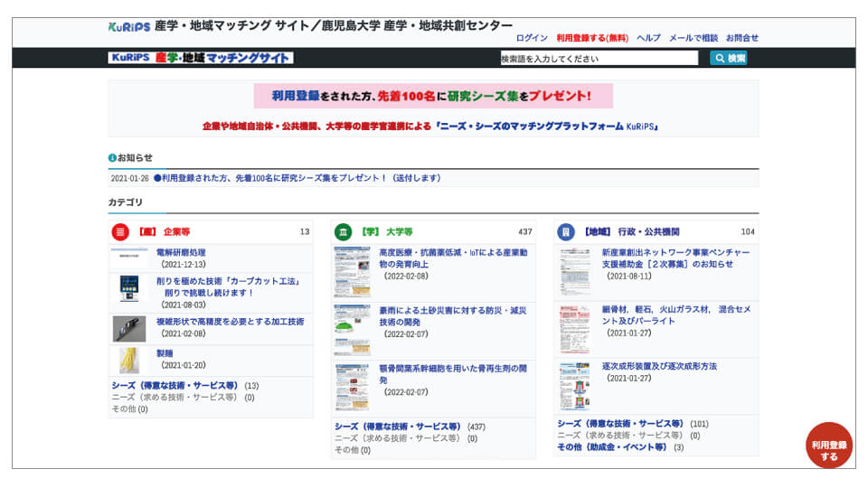
Task: Open 企業等 シーズ（得意な技術・サービス等）(13) link
Action: point(175,386)
